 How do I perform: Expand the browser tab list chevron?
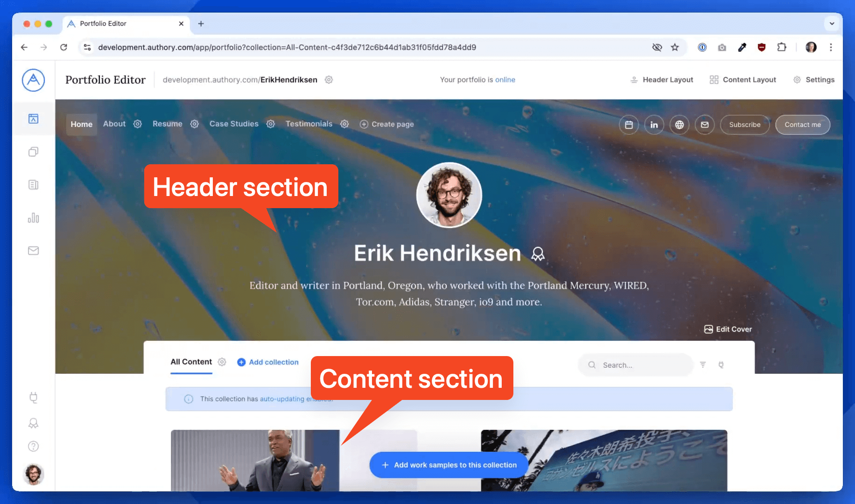[x=832, y=23]
